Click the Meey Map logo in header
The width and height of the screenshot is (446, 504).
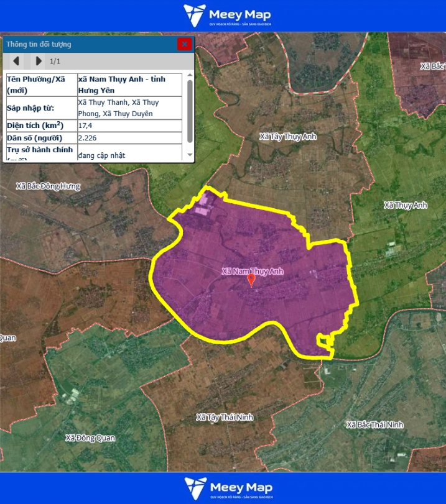coord(227,16)
